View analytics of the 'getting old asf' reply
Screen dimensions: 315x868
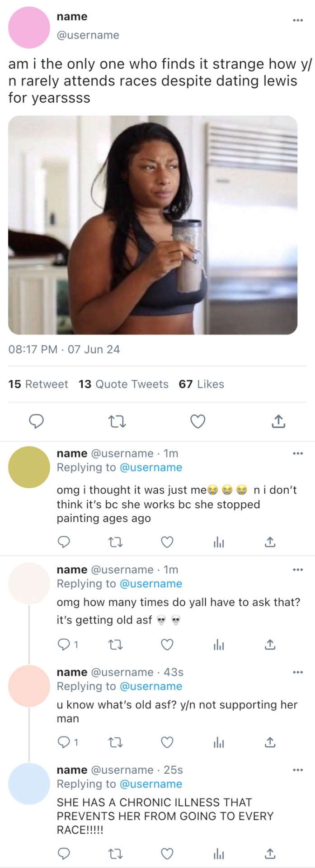219,644
